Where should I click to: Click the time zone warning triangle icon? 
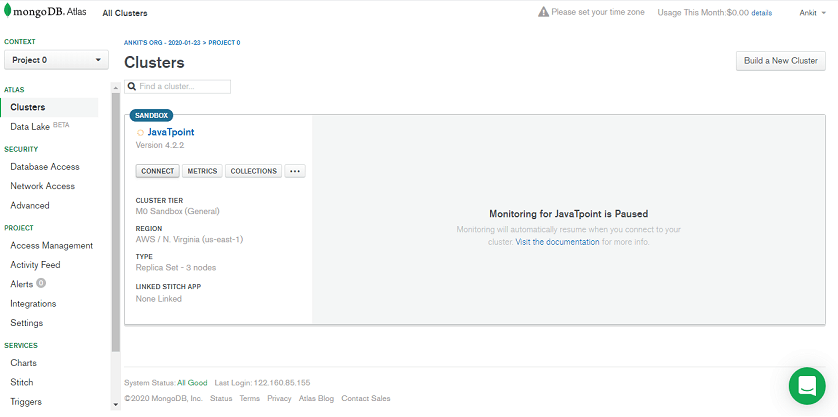click(x=543, y=12)
